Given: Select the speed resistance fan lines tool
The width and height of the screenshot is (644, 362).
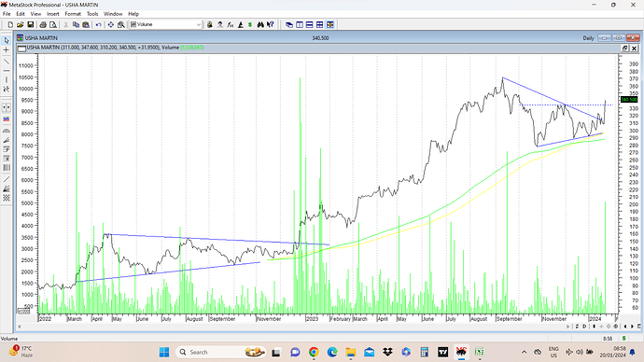Looking at the screenshot, I should (x=7, y=188).
